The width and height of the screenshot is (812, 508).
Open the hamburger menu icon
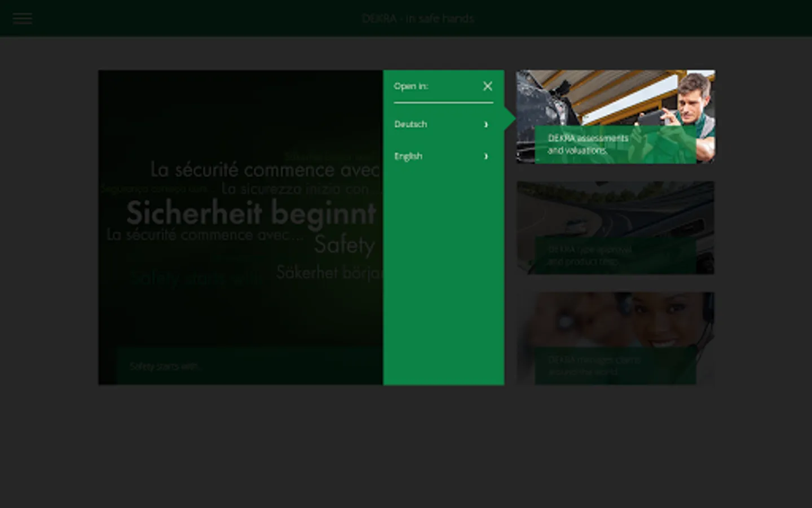pos(23,19)
